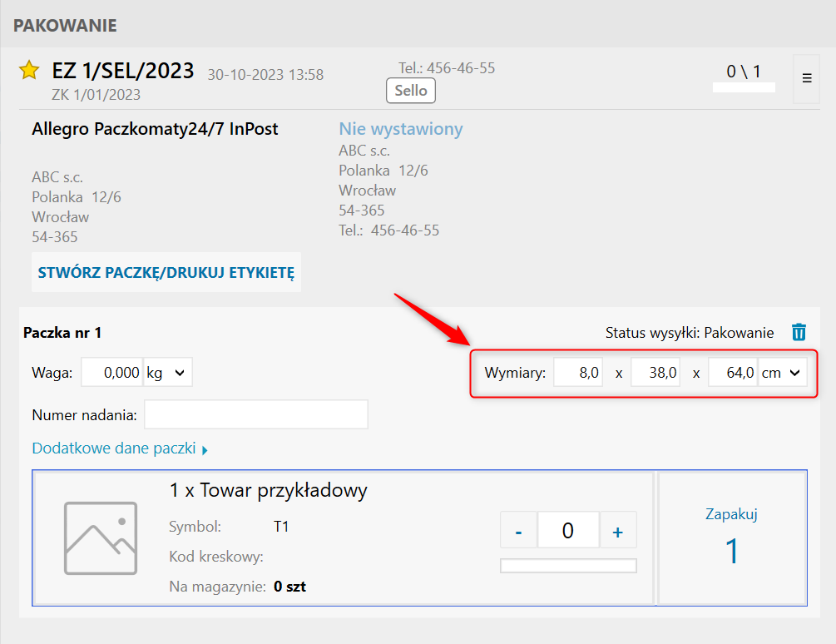Click the symbol value T1
The image size is (836, 644).
[x=281, y=527]
